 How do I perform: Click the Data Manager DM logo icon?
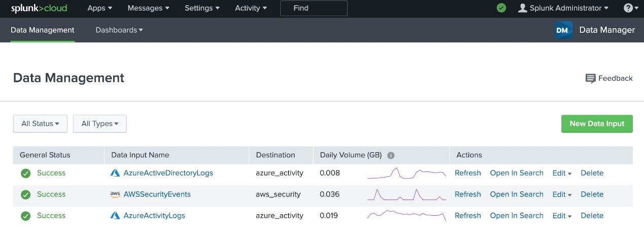point(563,30)
